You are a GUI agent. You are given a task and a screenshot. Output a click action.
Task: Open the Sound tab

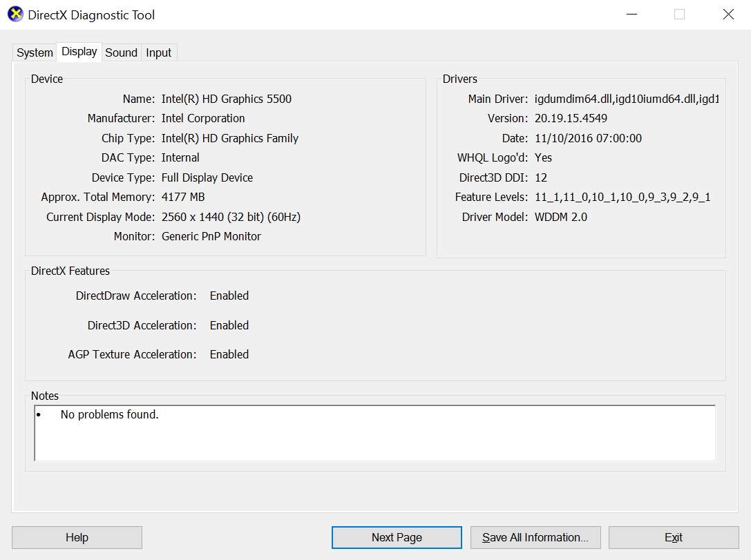tap(121, 52)
